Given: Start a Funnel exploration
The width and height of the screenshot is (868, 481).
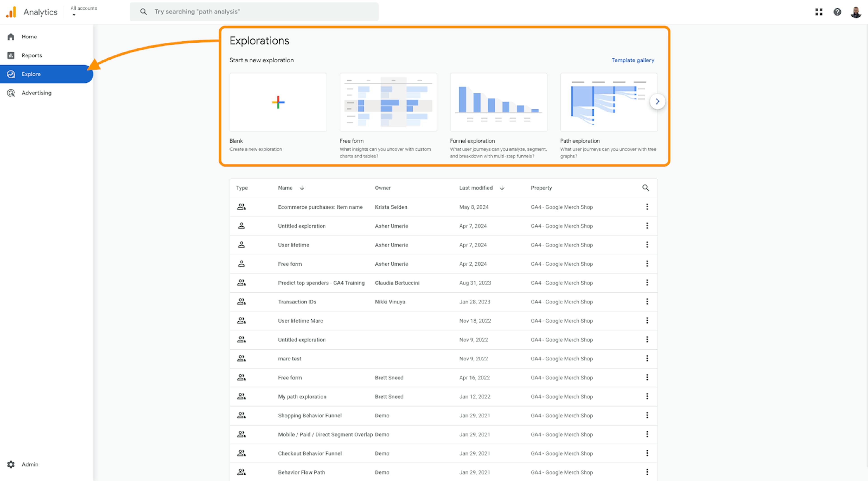Looking at the screenshot, I should pyautogui.click(x=498, y=102).
